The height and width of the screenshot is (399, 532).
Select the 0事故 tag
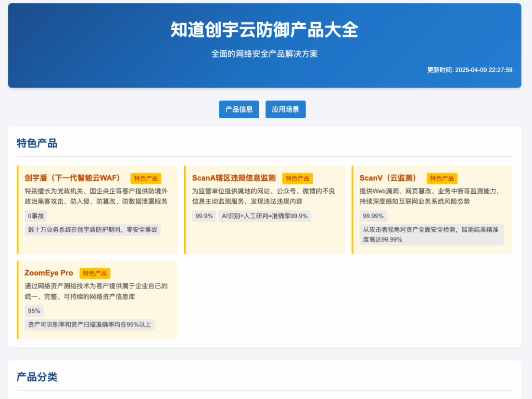(36, 216)
